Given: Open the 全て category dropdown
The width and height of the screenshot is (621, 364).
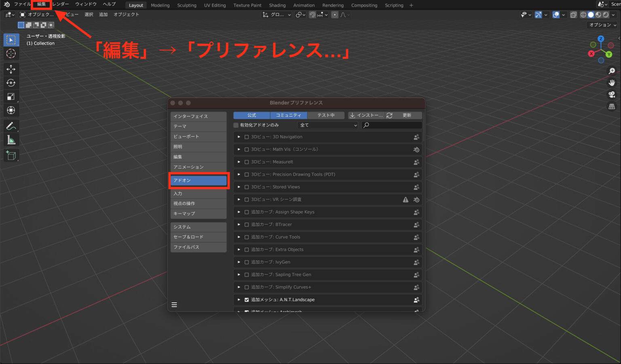Looking at the screenshot, I should click(327, 125).
